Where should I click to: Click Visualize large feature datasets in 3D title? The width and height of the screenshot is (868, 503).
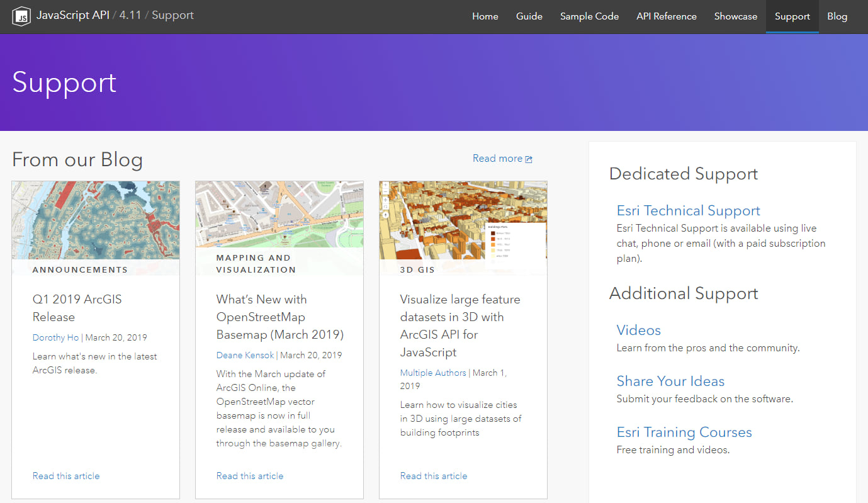460,325
